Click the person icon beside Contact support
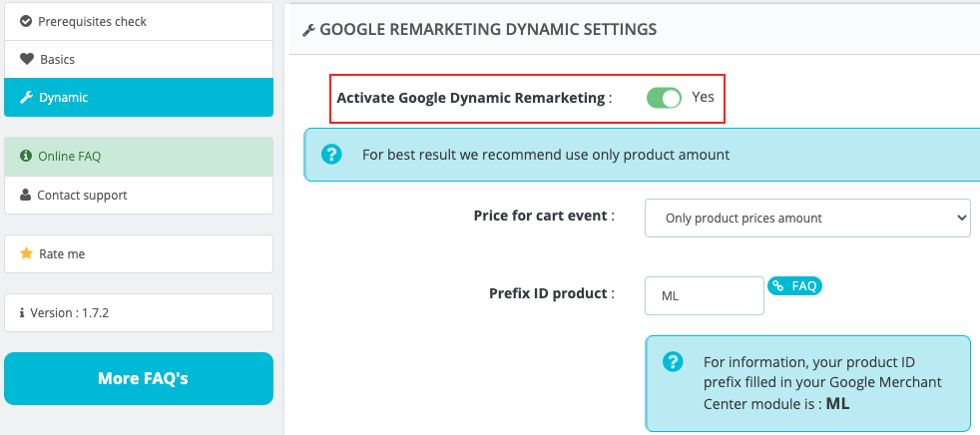The image size is (980, 435). tap(26, 195)
